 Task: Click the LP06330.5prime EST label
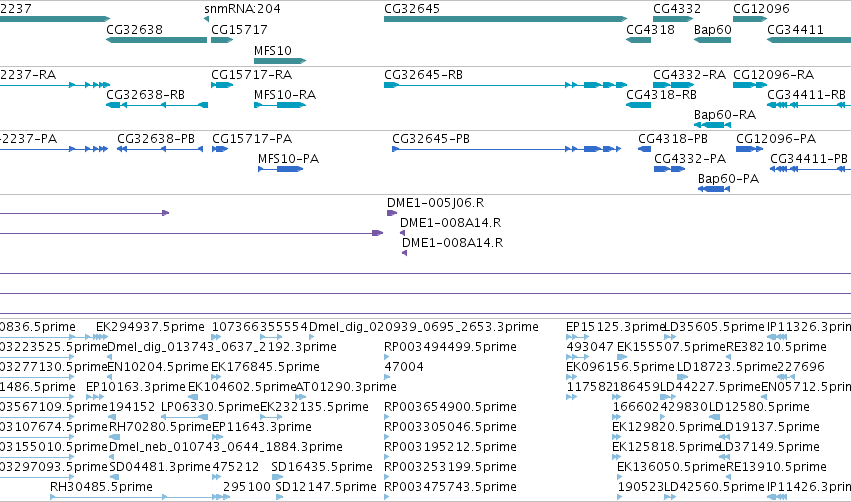pos(211,406)
